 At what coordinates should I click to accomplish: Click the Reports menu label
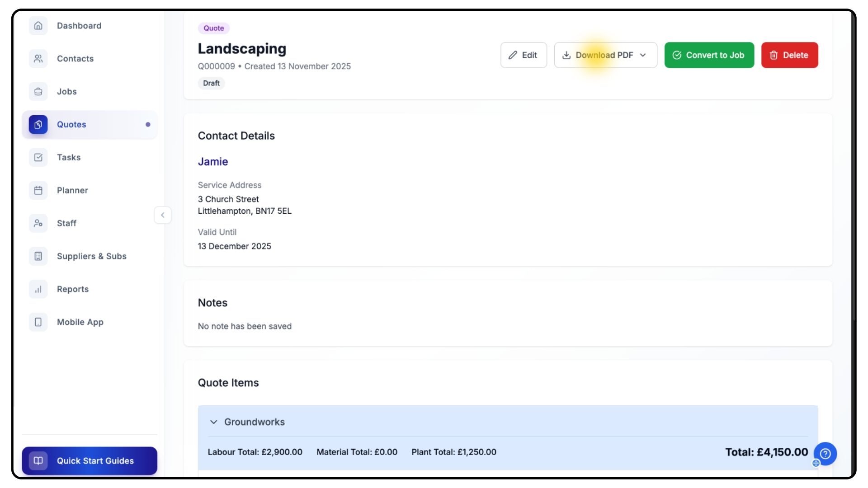(73, 289)
